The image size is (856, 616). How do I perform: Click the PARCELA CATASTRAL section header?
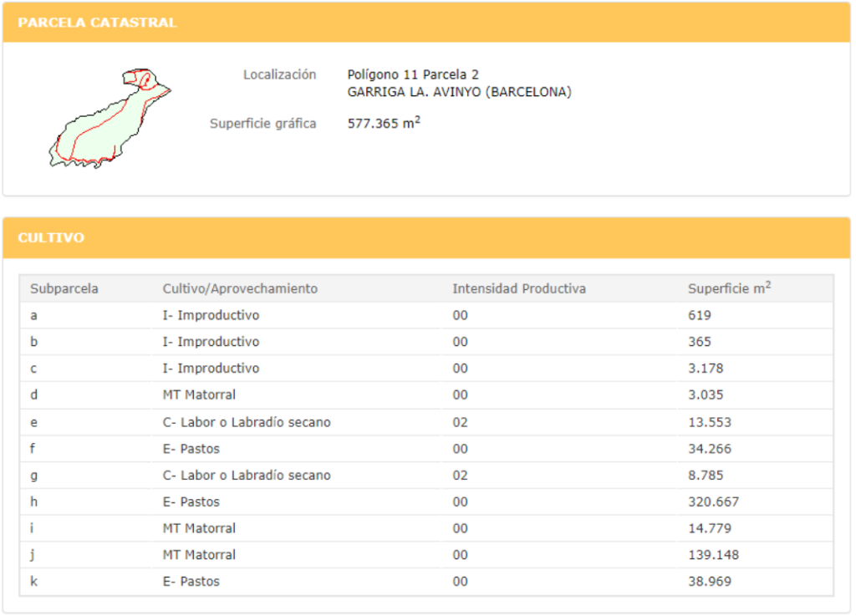[x=97, y=23]
